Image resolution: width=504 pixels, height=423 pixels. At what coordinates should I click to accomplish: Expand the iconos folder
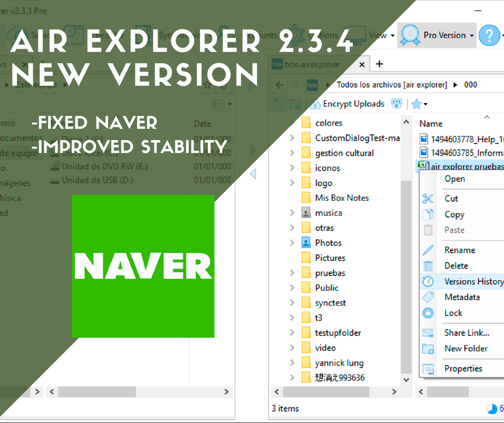pyautogui.click(x=292, y=167)
